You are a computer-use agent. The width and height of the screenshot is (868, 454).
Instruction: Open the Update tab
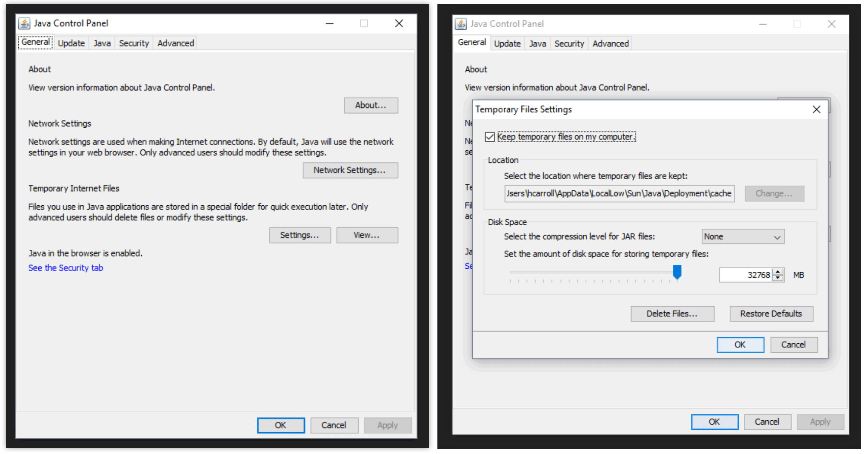(x=71, y=43)
